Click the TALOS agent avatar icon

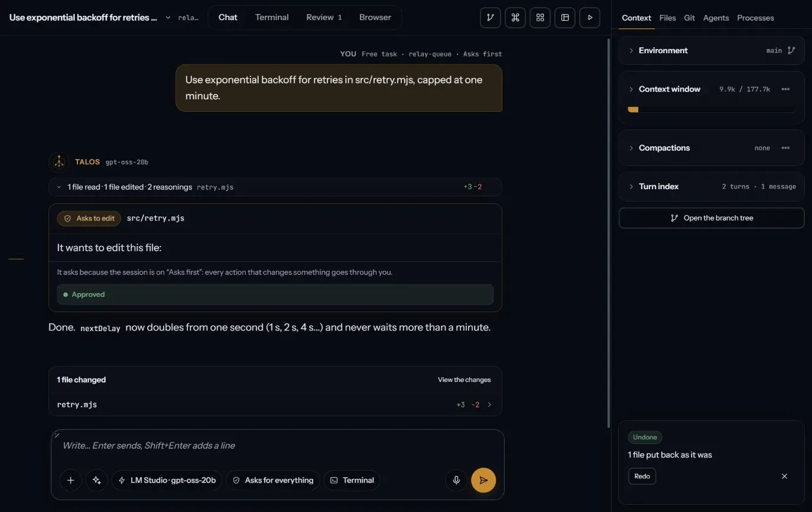point(59,162)
